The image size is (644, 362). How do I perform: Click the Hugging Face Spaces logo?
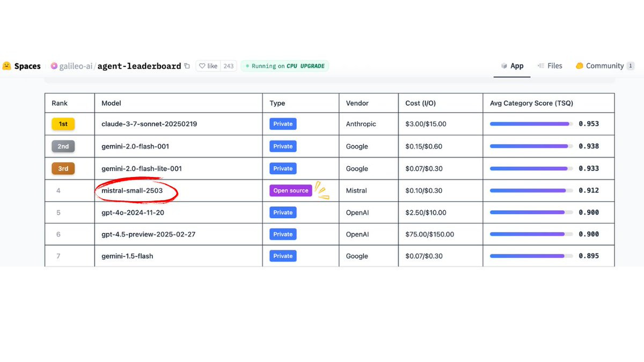pos(7,66)
